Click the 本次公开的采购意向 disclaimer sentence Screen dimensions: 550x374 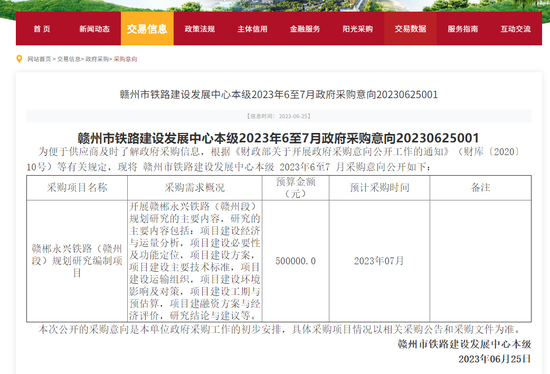(279, 329)
